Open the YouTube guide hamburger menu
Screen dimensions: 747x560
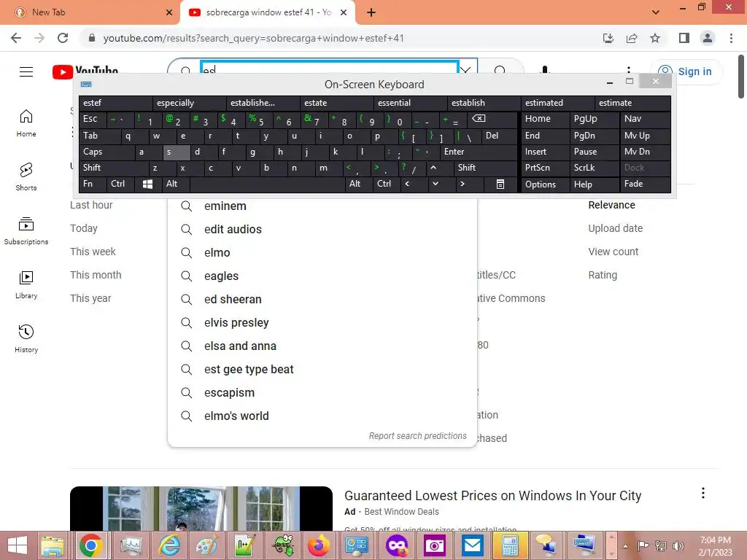coord(26,71)
